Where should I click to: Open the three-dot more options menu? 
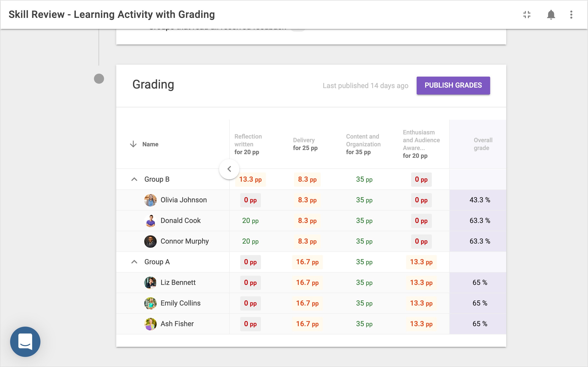point(571,14)
